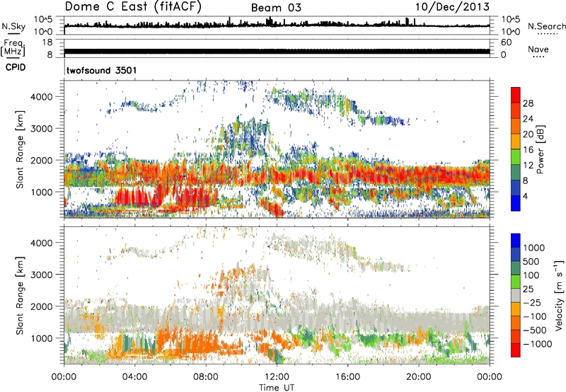This screenshot has height=392, width=566.
Task: Click the '18' frequency scale value
Action: (x=47, y=42)
